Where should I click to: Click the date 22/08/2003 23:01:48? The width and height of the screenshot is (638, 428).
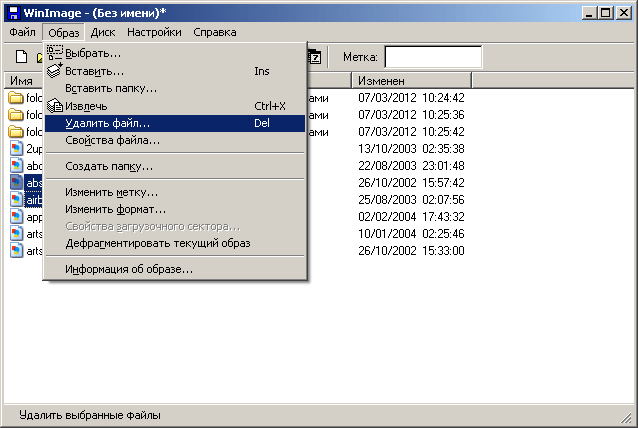[411, 166]
